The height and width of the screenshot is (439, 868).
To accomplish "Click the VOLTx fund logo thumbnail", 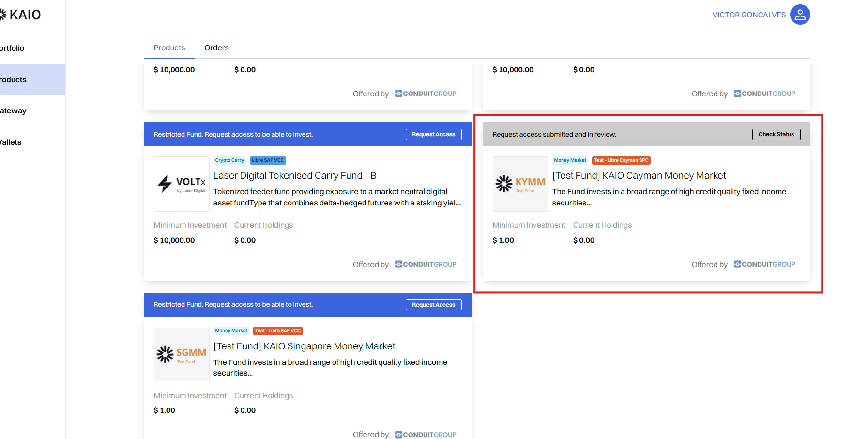I will click(182, 184).
